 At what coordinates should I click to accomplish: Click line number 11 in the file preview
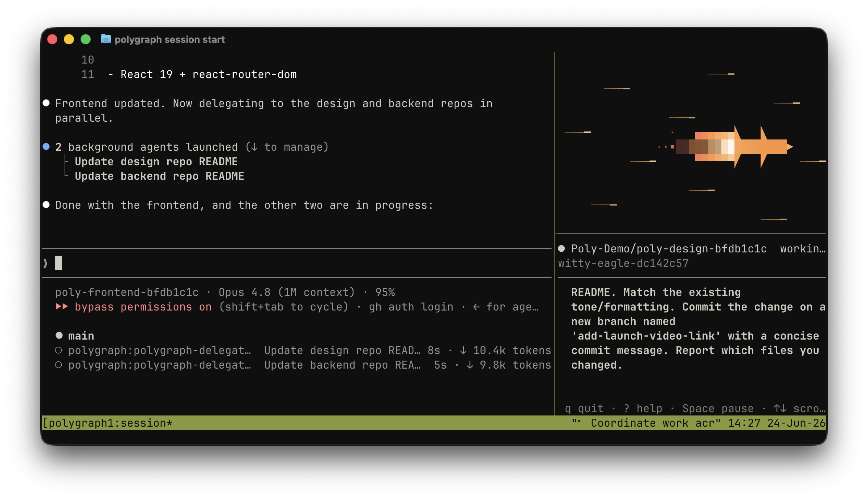coord(87,74)
